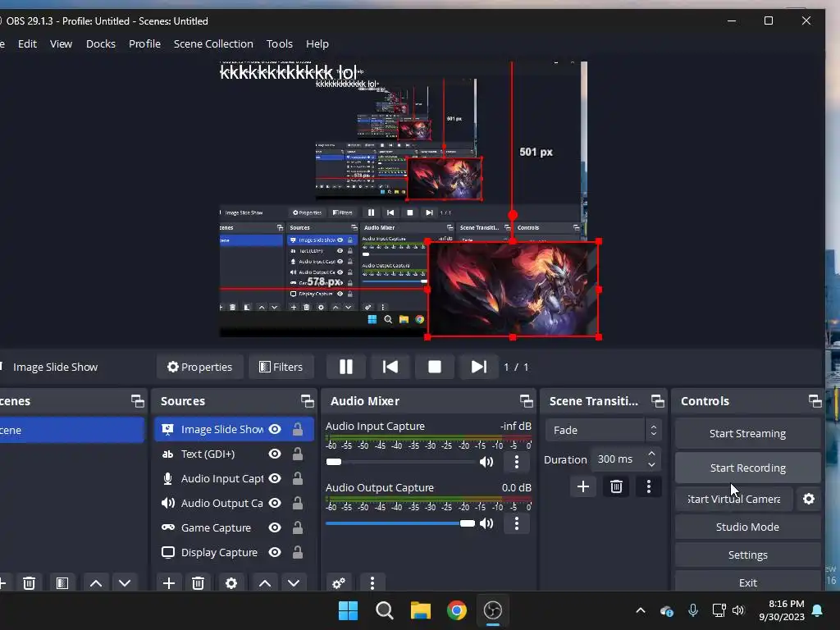Viewport: 840px width, 630px height.
Task: Click Start Streaming
Action: 748,433
